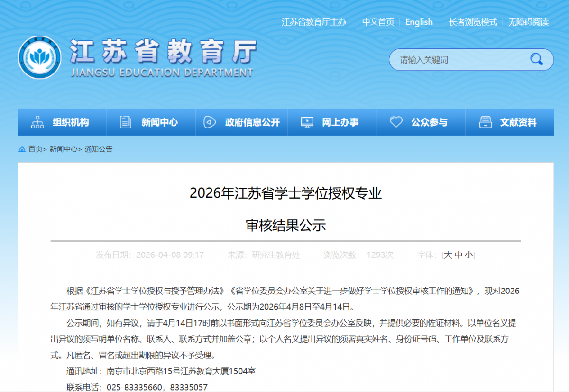
Task: Switch to the English site
Action: pos(419,22)
